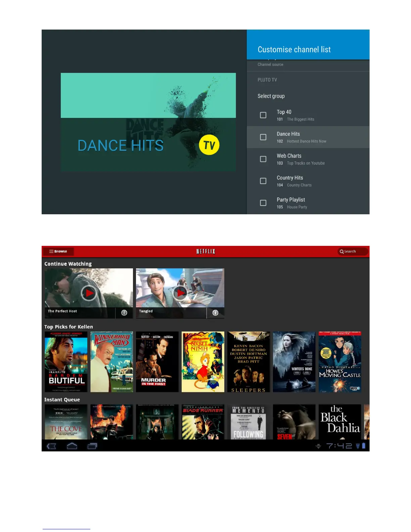The width and height of the screenshot is (411, 532).
Task: Open the Winnebago Man poster
Action: click(112, 362)
